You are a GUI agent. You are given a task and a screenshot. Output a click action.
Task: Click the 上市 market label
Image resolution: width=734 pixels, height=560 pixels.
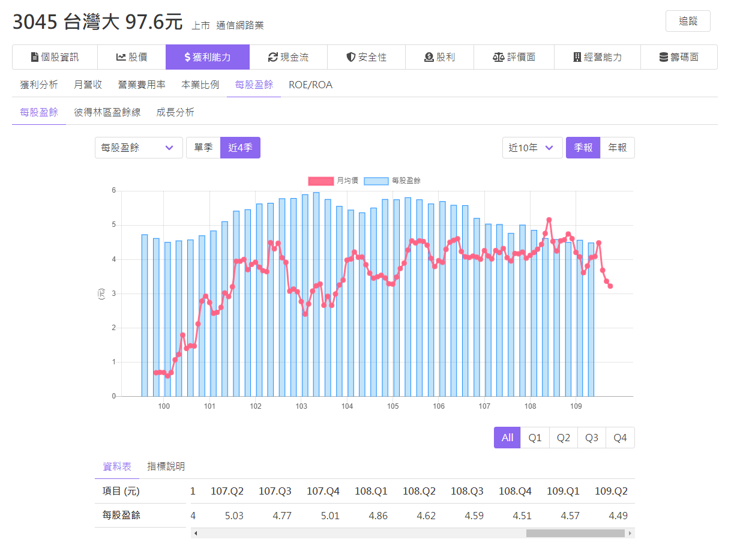coord(201,25)
